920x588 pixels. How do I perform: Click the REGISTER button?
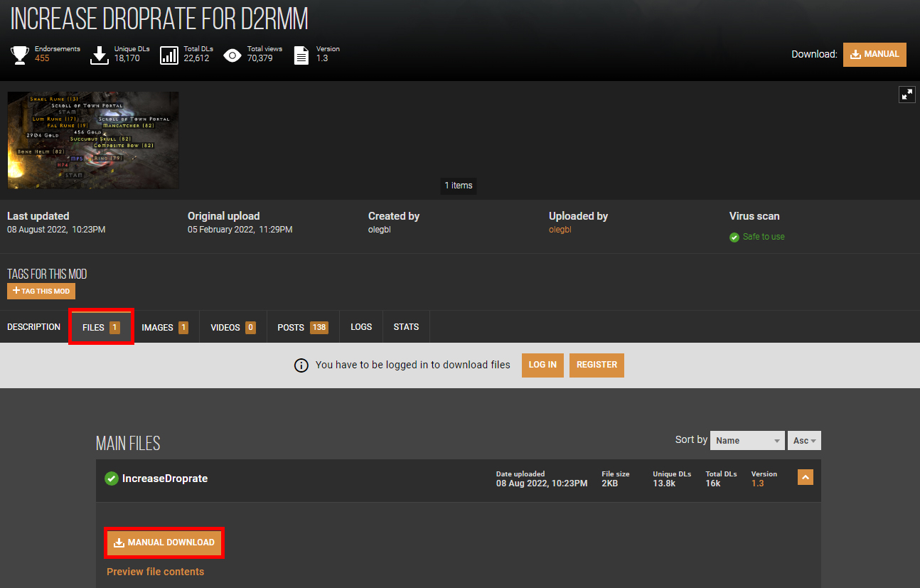597,365
